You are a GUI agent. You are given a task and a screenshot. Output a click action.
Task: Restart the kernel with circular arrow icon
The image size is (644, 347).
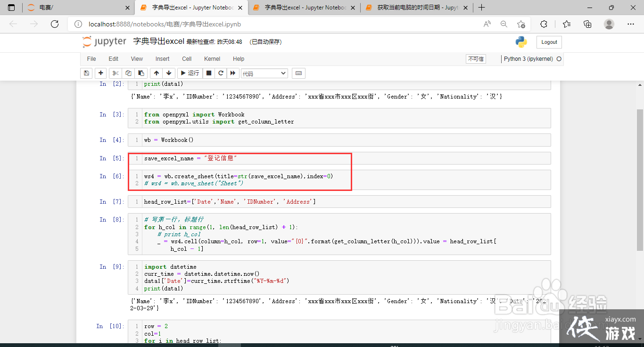coord(221,73)
